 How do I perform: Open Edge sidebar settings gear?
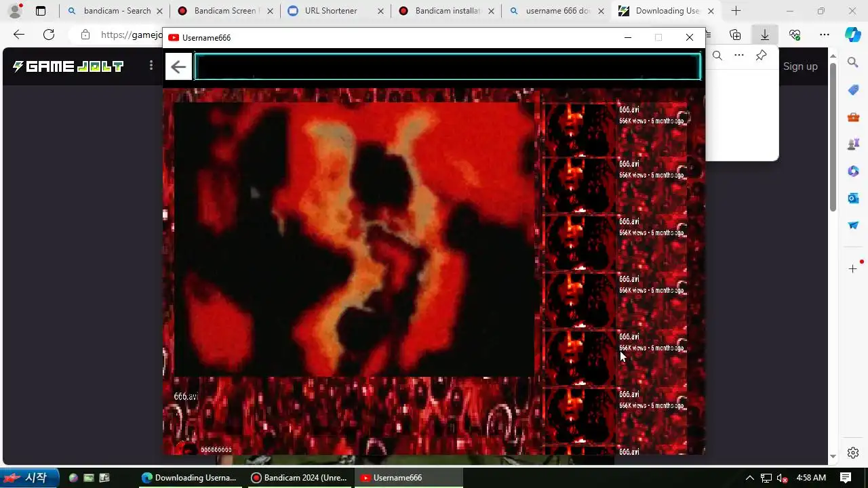853,453
